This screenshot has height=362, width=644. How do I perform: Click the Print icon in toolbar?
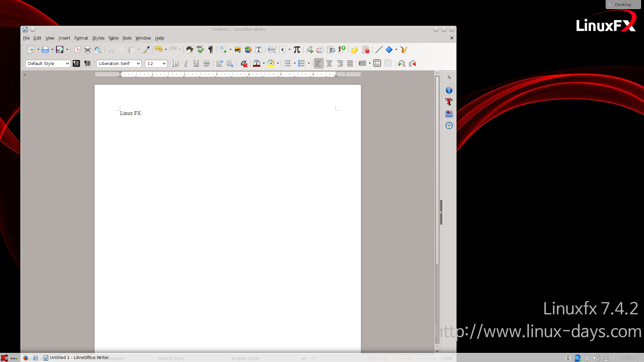coord(88,50)
